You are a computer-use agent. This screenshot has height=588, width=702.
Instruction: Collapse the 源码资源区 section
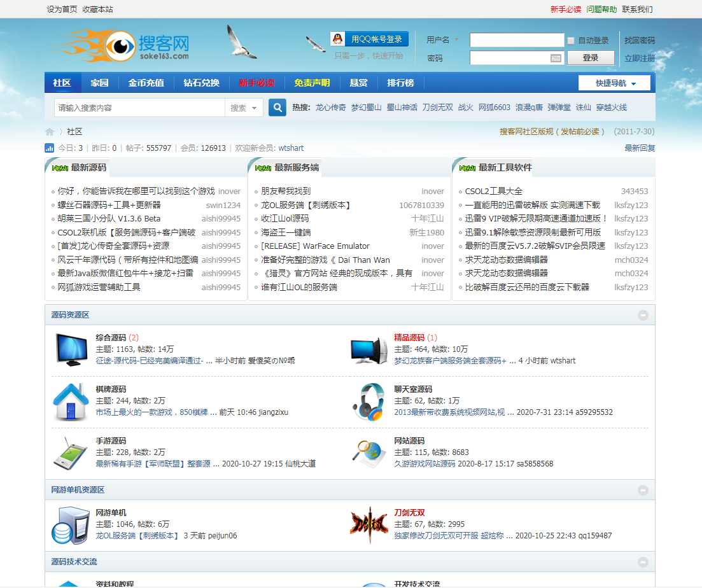643,315
